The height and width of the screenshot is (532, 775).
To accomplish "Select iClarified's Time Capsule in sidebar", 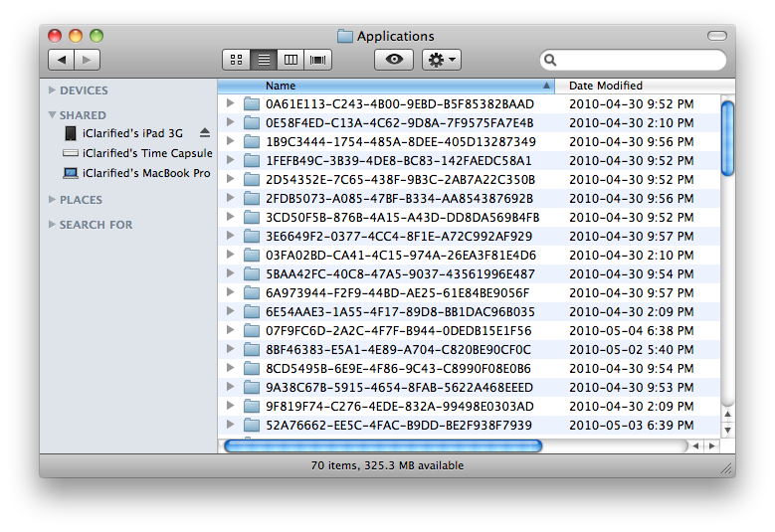I will coord(146,153).
